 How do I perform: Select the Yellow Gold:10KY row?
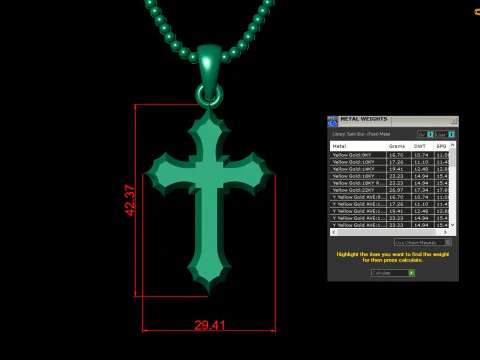tap(389, 162)
